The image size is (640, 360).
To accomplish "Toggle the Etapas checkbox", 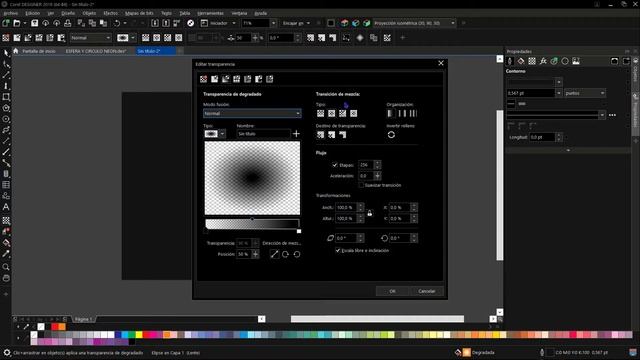I will pos(335,165).
